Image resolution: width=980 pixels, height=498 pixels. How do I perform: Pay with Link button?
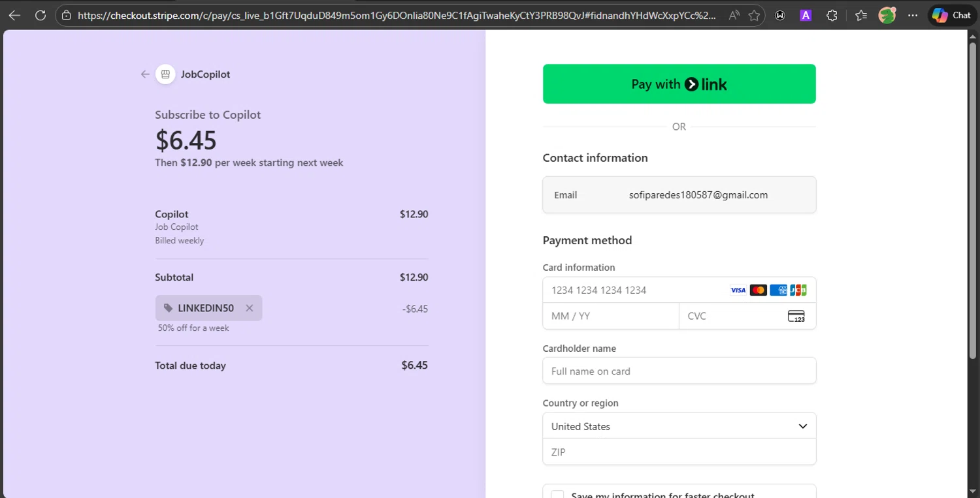click(x=679, y=84)
